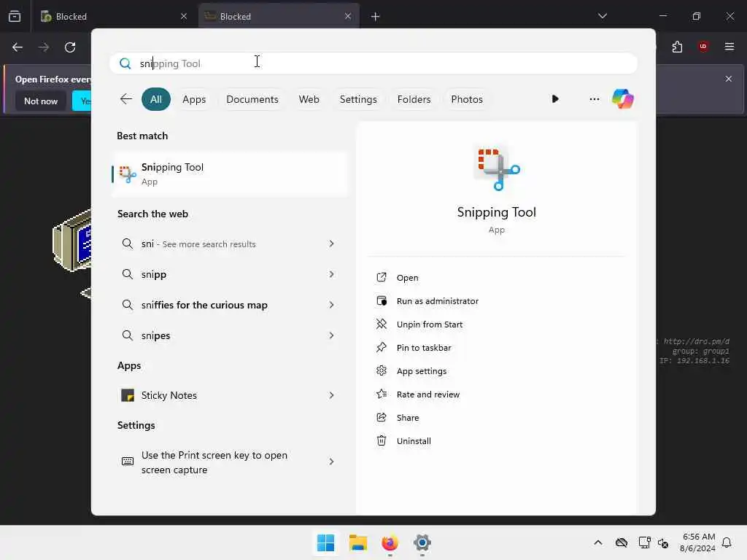Open Snipping Tool best match result
Viewport: 747px width, 560px height.
pos(230,174)
